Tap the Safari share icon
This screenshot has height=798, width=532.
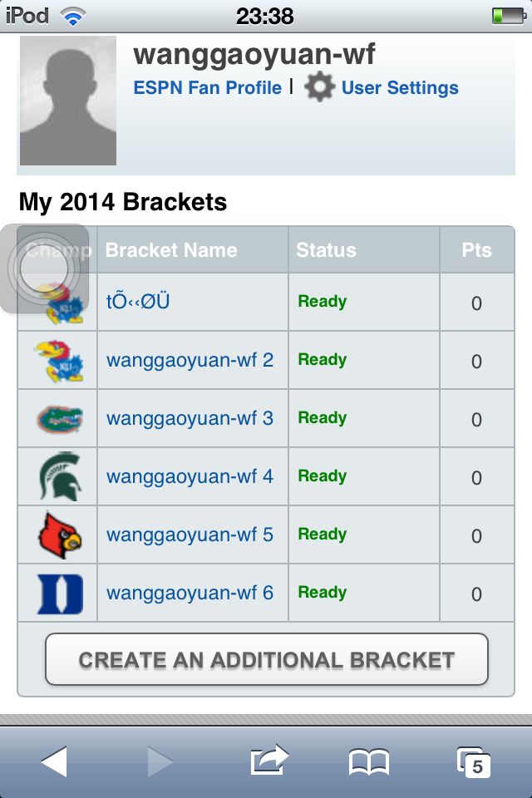pyautogui.click(x=268, y=761)
